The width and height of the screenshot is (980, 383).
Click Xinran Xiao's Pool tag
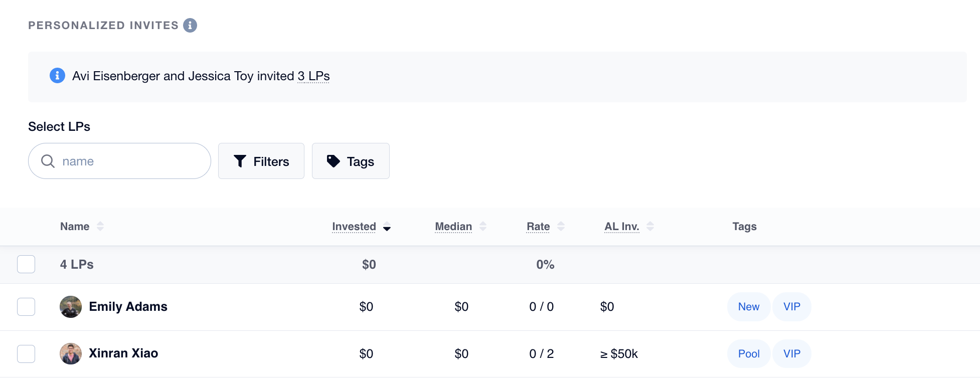click(749, 354)
